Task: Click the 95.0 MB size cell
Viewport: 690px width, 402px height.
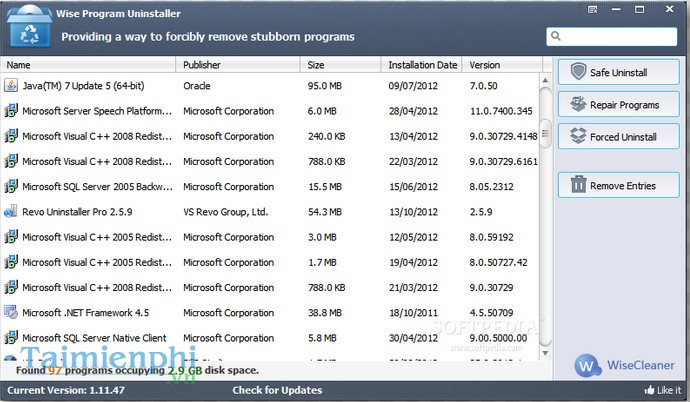Action: [x=325, y=86]
